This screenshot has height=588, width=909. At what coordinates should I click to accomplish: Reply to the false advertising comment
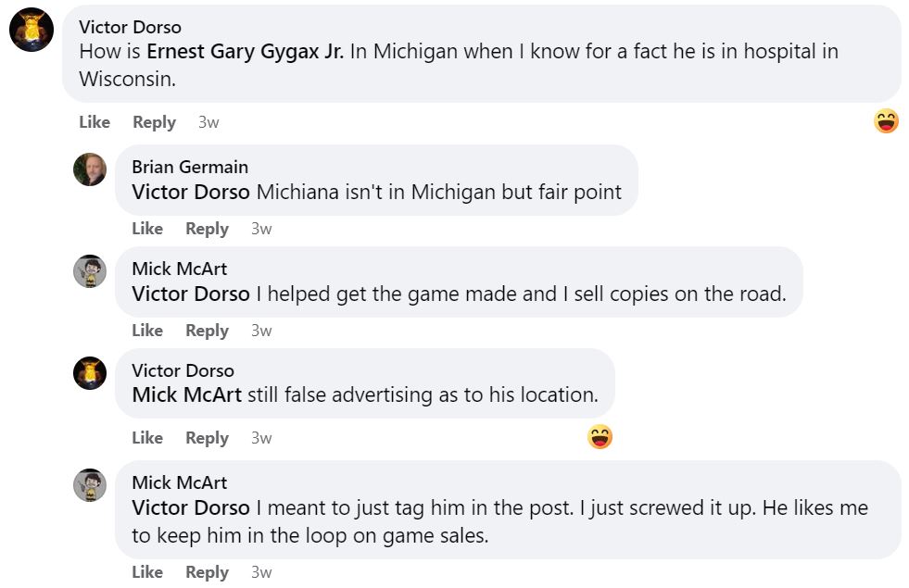(207, 438)
